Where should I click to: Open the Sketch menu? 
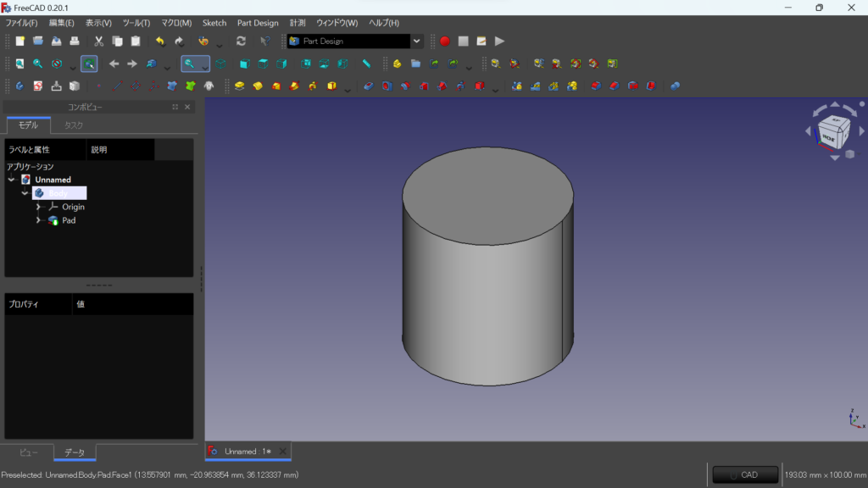tap(214, 23)
